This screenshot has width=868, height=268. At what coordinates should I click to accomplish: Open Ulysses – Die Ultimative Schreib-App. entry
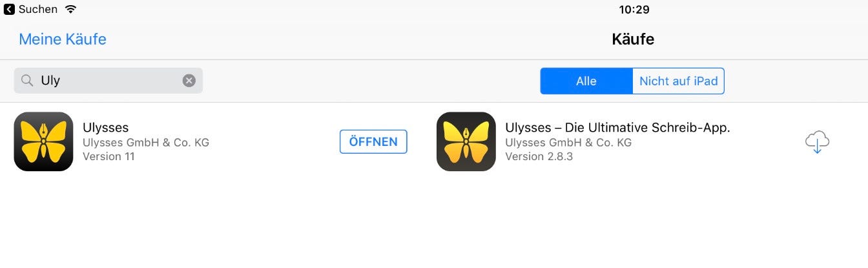click(x=617, y=127)
